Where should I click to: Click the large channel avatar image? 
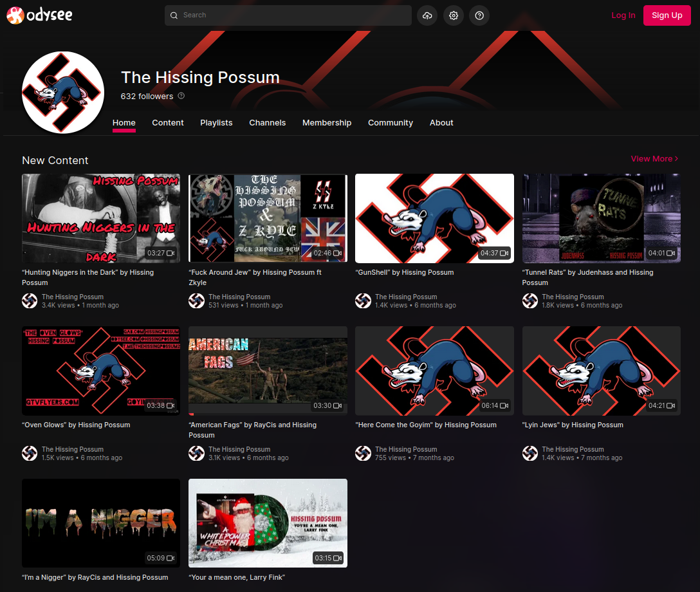coord(63,93)
